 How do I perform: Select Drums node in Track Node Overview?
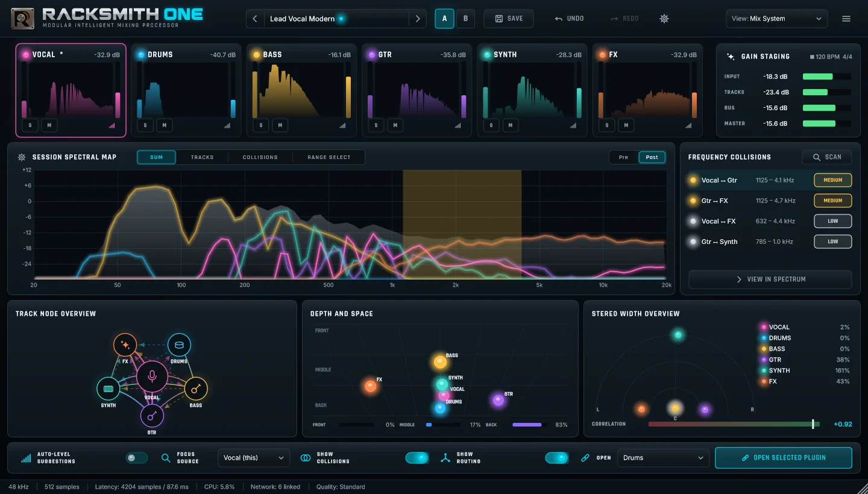click(x=179, y=345)
